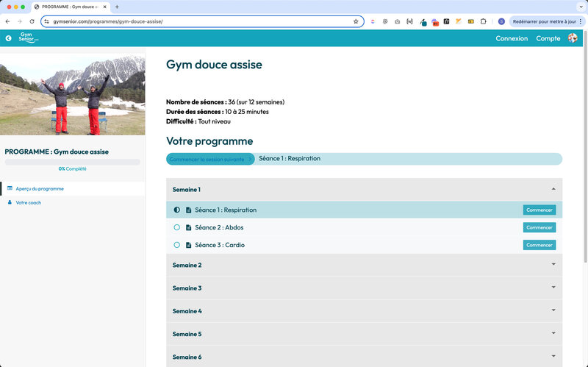The image size is (588, 367).
Task: Click the 0% Complété text
Action: 72,169
